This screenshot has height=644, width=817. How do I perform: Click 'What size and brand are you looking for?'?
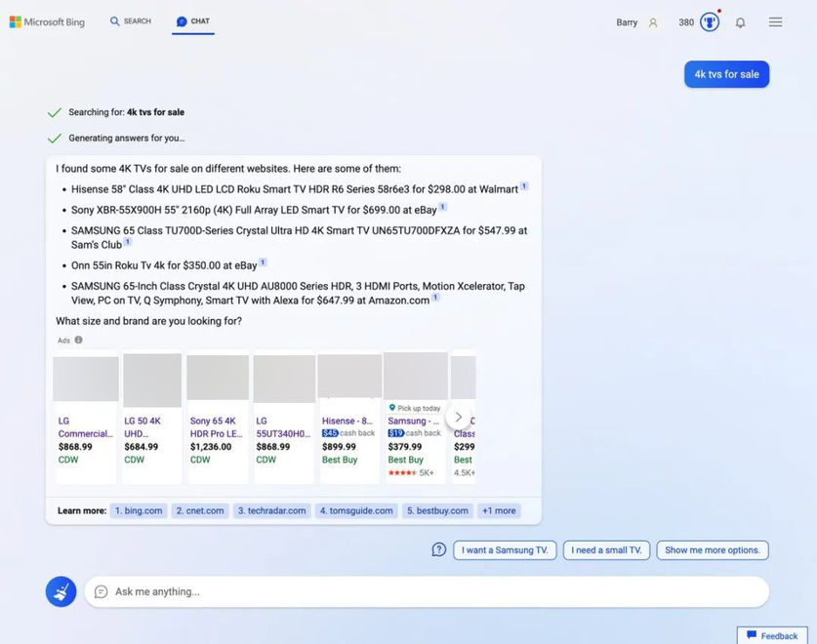[x=149, y=321]
